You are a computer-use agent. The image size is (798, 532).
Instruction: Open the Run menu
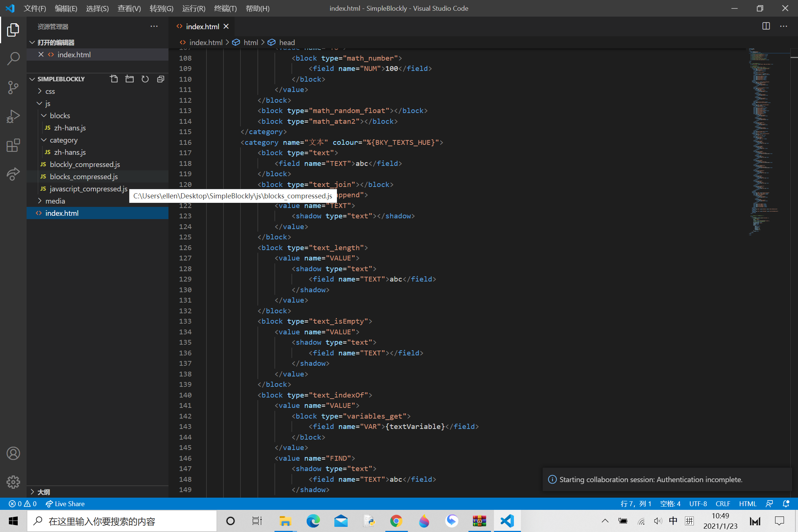coord(194,8)
